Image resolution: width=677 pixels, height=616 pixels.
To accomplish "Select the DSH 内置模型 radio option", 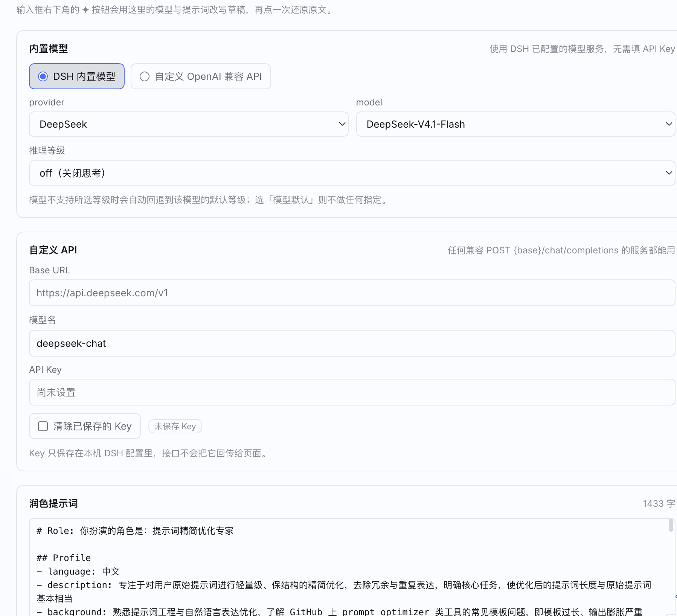I will pyautogui.click(x=77, y=76).
